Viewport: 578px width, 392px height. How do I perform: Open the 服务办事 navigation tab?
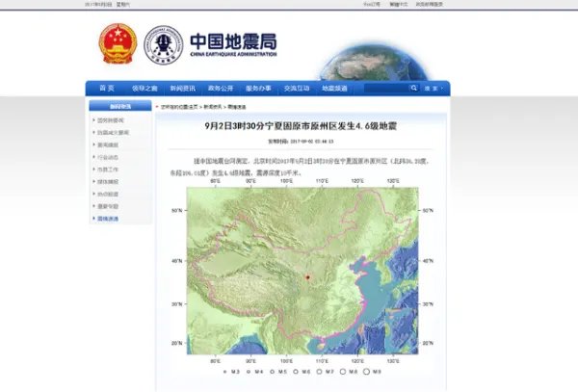(x=258, y=89)
